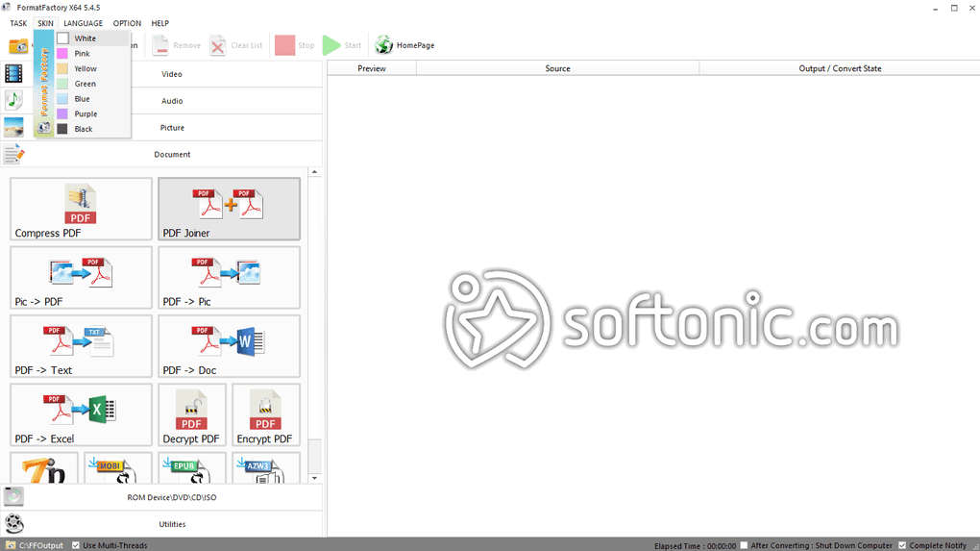Click the FFOutput folder icon in status bar
The height and width of the screenshot is (551, 980).
point(11,545)
